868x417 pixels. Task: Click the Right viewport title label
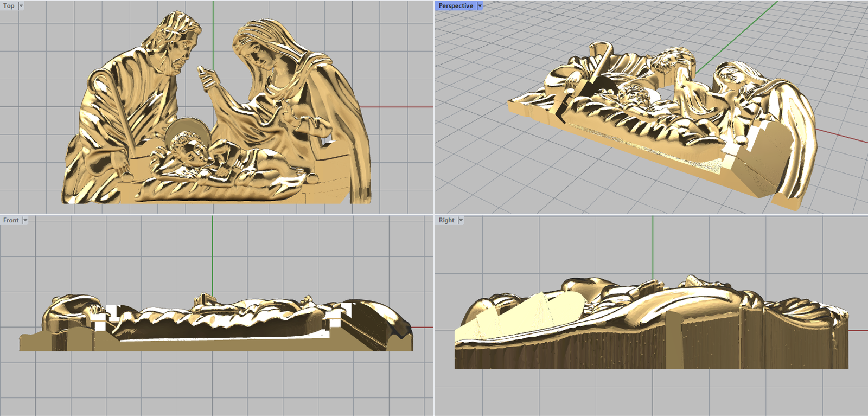[446, 220]
